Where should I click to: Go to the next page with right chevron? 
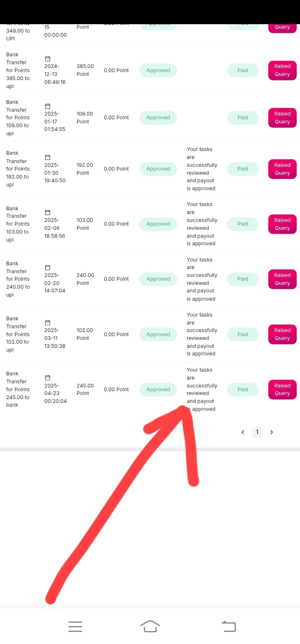[x=272, y=432]
